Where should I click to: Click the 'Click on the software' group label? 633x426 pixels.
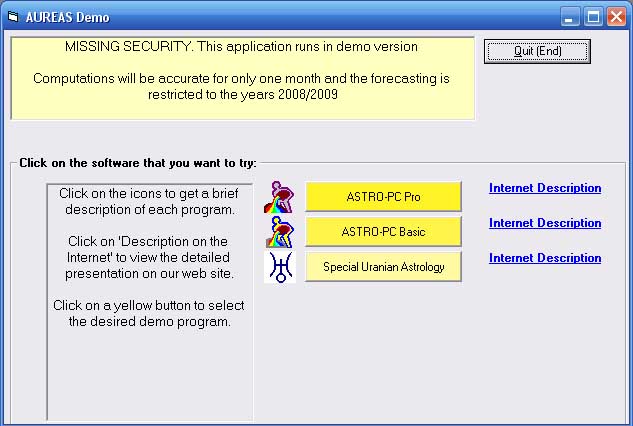point(138,162)
